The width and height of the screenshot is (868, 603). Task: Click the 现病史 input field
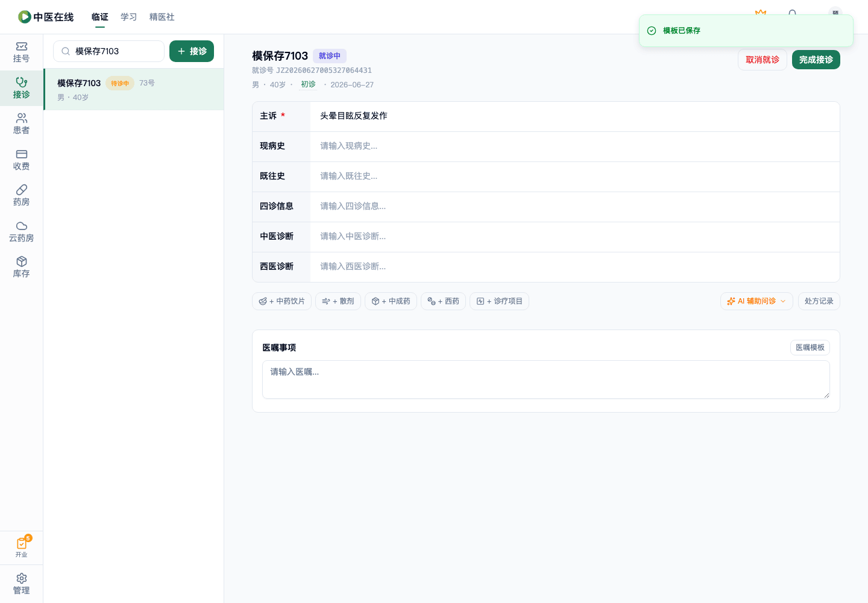click(575, 146)
